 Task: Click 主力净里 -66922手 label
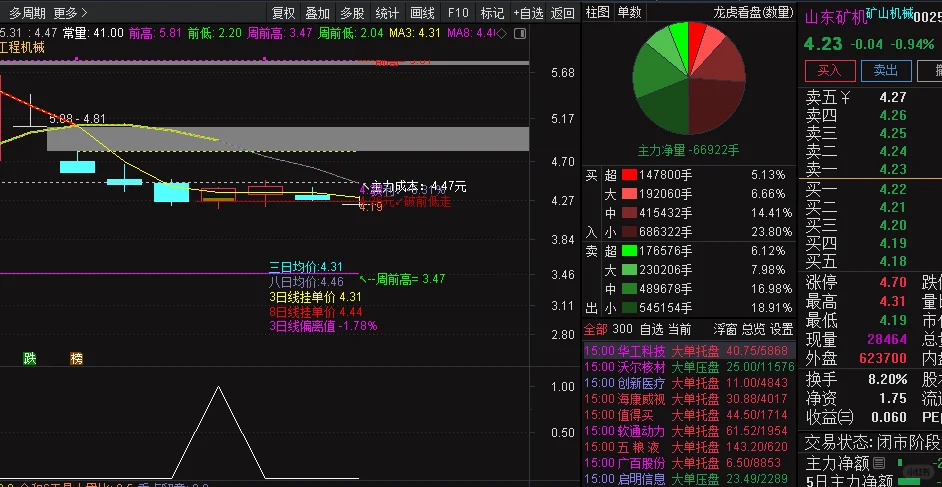[x=688, y=150]
